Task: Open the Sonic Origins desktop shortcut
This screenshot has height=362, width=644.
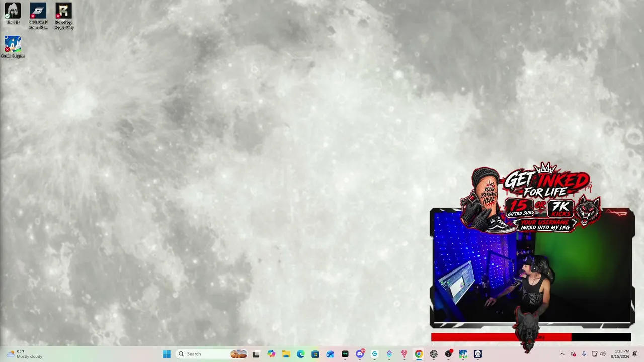Action: point(13,47)
